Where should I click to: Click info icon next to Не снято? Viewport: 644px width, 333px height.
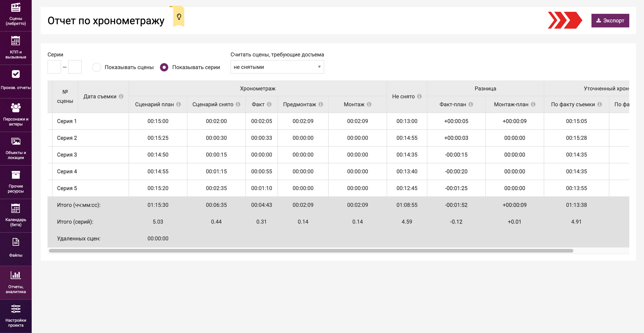click(x=419, y=96)
